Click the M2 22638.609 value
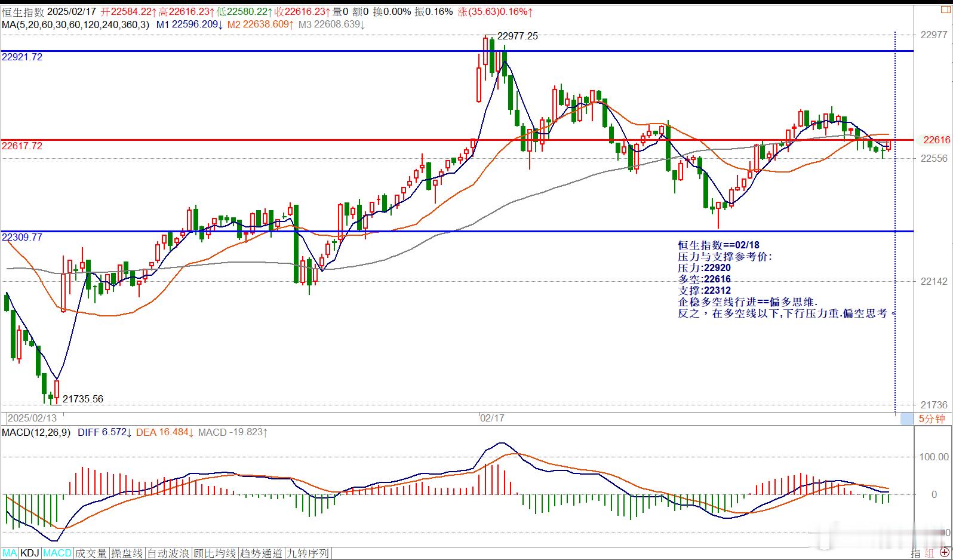The image size is (953, 560). [x=260, y=24]
